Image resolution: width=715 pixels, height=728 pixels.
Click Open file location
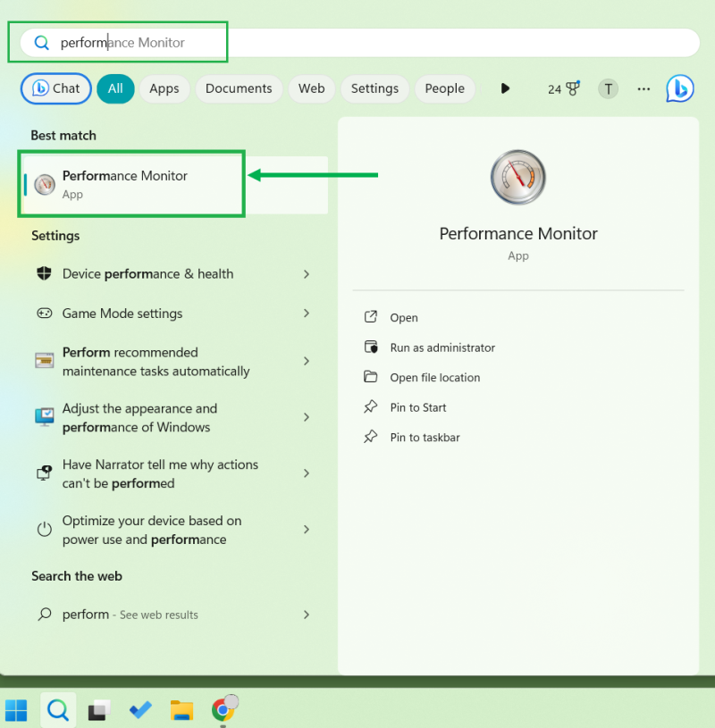(433, 377)
